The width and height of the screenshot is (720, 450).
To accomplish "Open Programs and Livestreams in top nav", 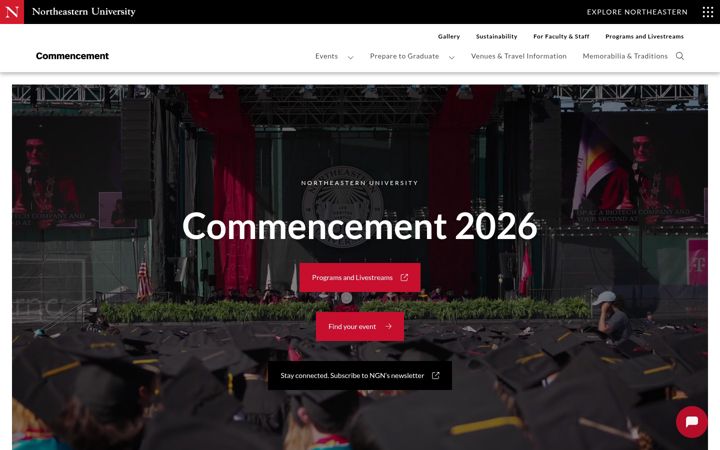I will pyautogui.click(x=644, y=36).
